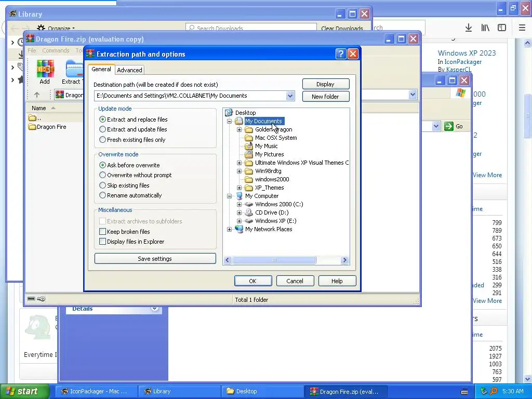Collapse the My Computer tree node
The width and height of the screenshot is (532, 399).
tap(229, 196)
